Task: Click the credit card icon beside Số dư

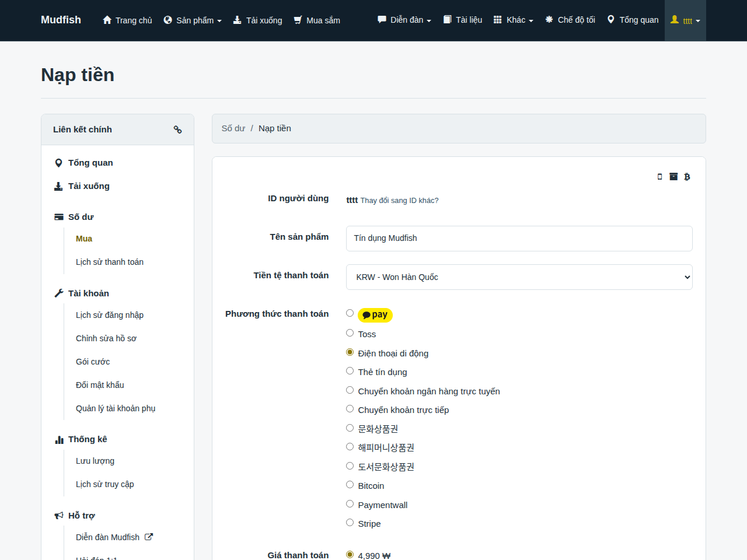Action: point(59,217)
